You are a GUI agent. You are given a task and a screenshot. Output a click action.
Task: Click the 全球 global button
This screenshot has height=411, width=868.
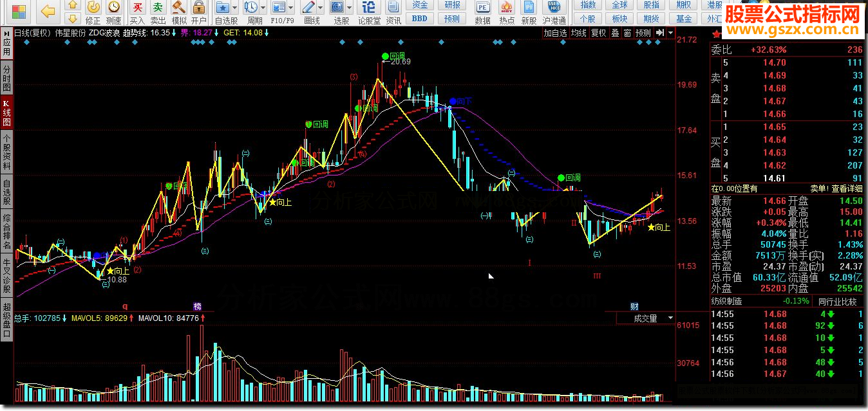tap(619, 5)
